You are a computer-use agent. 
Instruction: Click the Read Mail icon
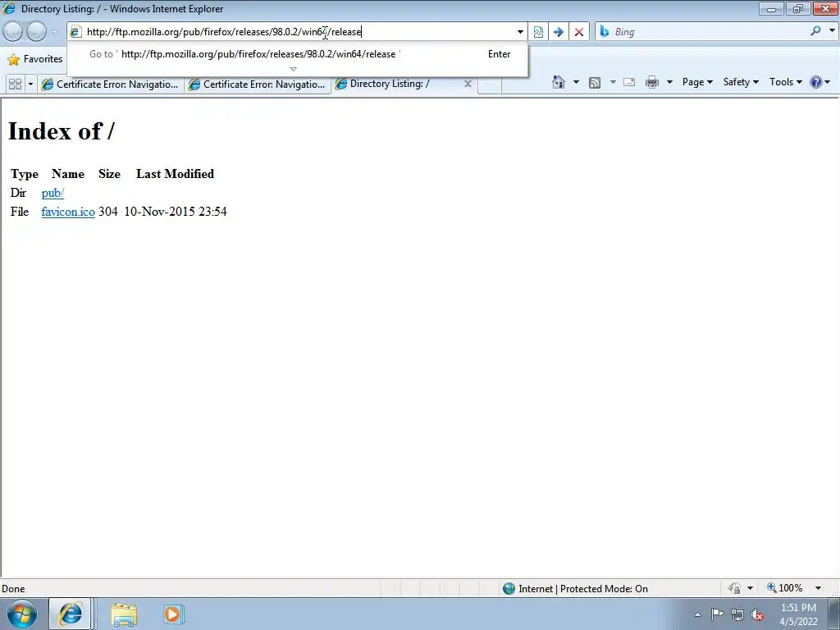(x=629, y=82)
